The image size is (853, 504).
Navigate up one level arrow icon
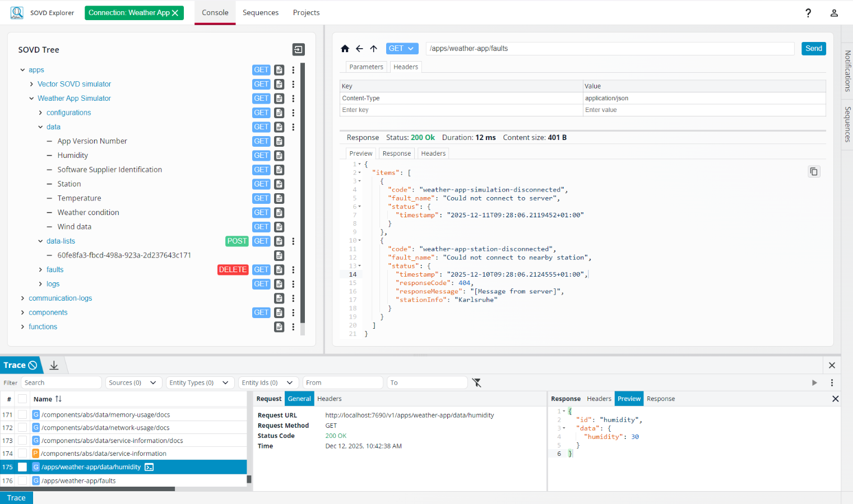374,49
